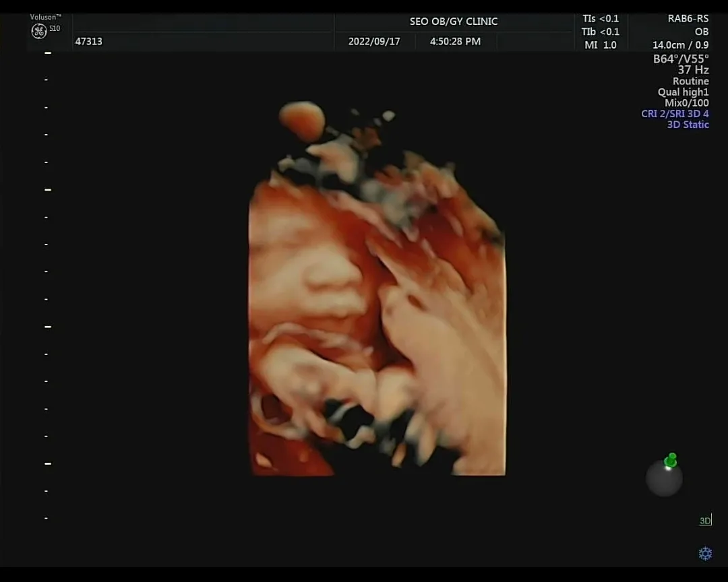Click the CRI 2/SRI 3D 4 setting
This screenshot has width=728, height=582.
(x=675, y=114)
